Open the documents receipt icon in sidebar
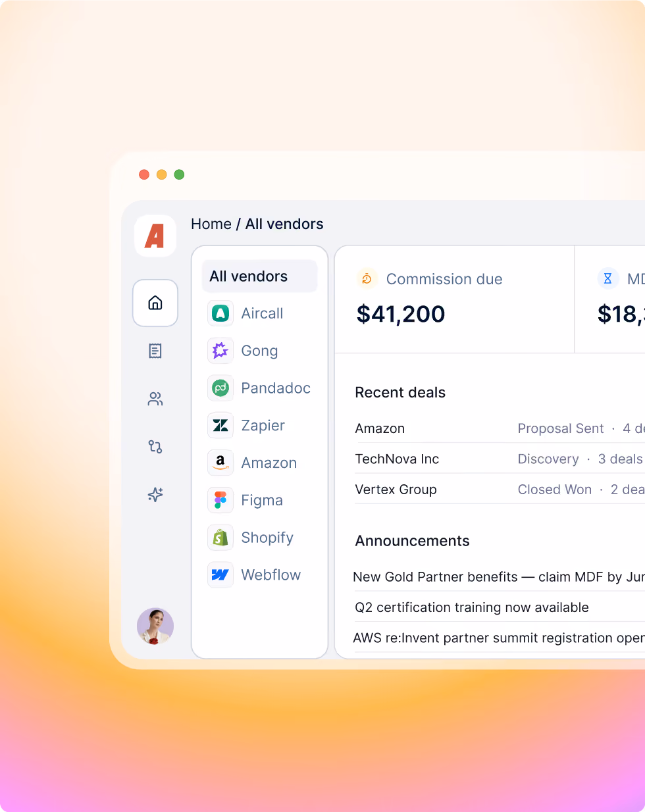Screen dimensions: 645x812 point(155,351)
